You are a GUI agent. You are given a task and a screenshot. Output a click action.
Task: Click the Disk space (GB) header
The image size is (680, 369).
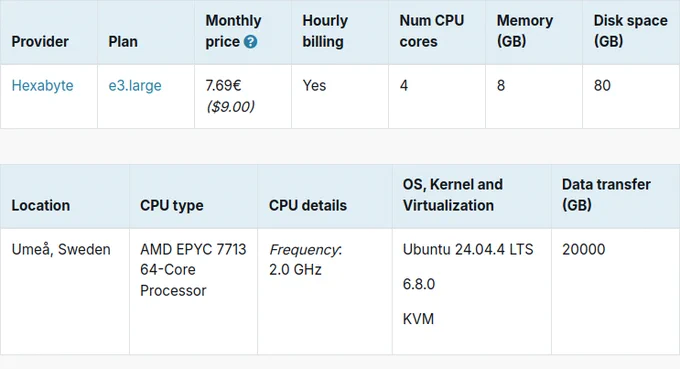(x=630, y=31)
